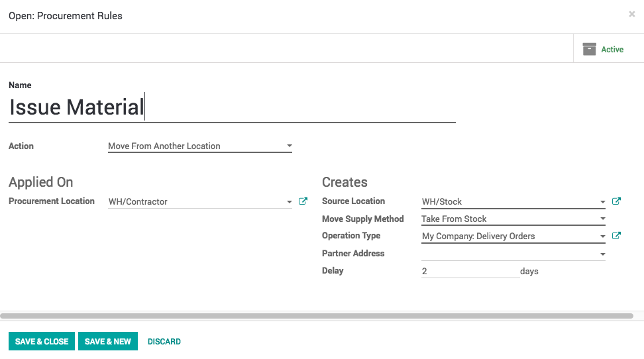Click the Name field Issue Material

point(231,107)
